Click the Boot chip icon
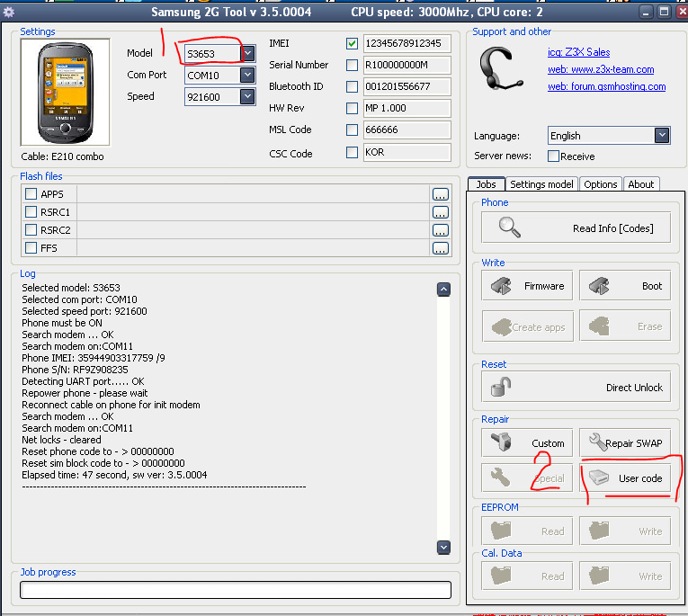Screen dimensions: 688x616 coord(599,286)
